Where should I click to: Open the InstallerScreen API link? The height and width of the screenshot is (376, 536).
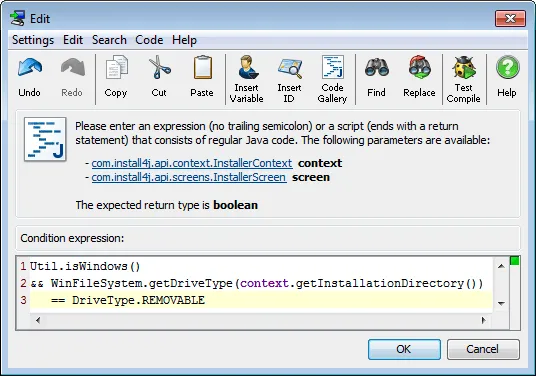pyautogui.click(x=189, y=177)
